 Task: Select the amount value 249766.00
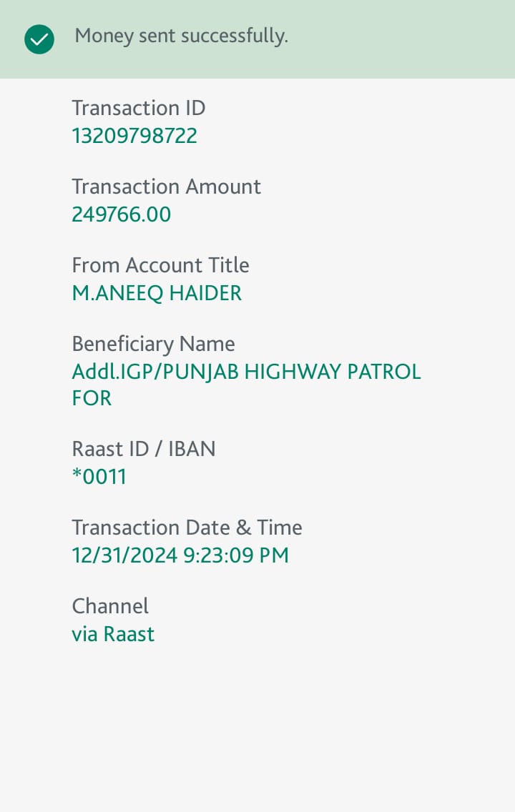122,214
